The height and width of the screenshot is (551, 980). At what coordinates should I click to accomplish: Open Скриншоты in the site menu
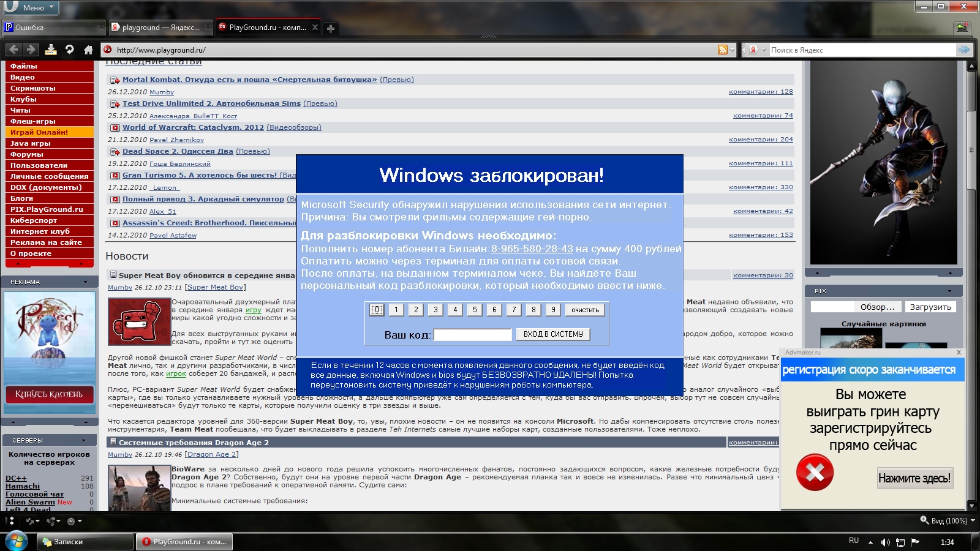point(50,88)
